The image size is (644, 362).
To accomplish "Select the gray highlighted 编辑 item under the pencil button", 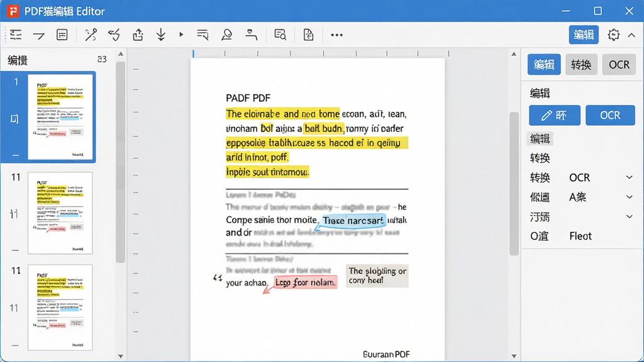I will pyautogui.click(x=540, y=139).
